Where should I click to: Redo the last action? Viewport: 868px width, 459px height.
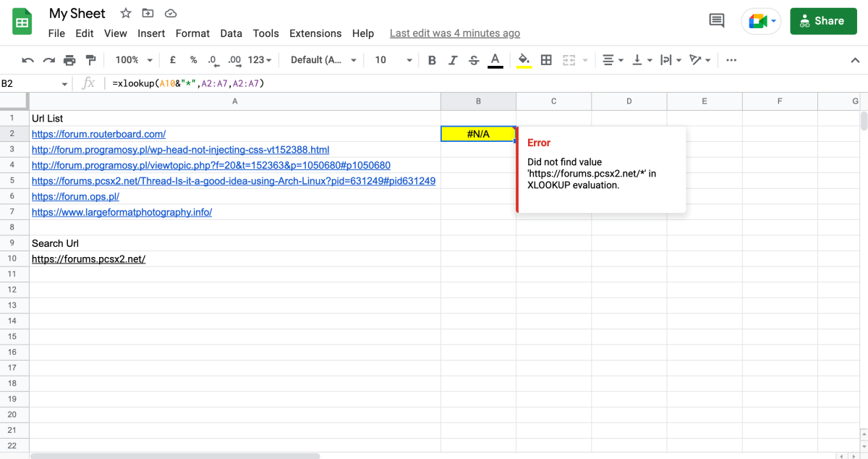(49, 60)
